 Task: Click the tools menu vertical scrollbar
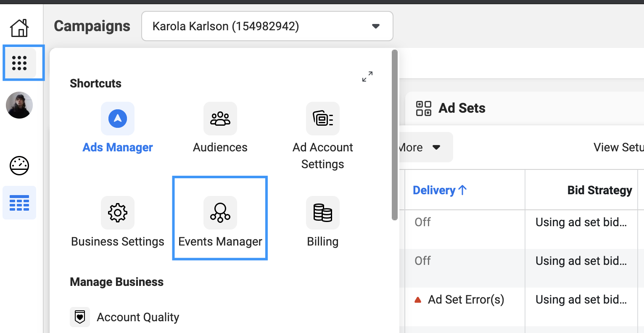pyautogui.click(x=395, y=135)
